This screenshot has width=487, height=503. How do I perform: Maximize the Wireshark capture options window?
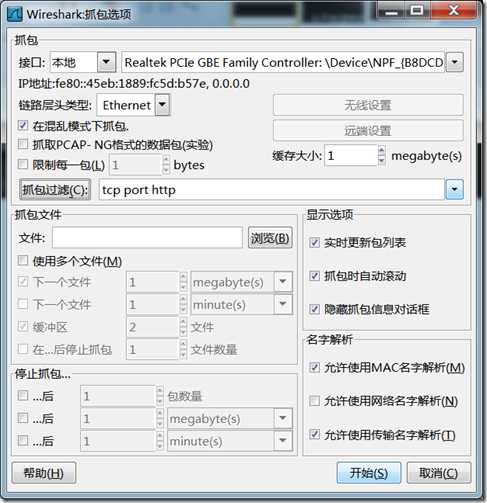[417, 10]
